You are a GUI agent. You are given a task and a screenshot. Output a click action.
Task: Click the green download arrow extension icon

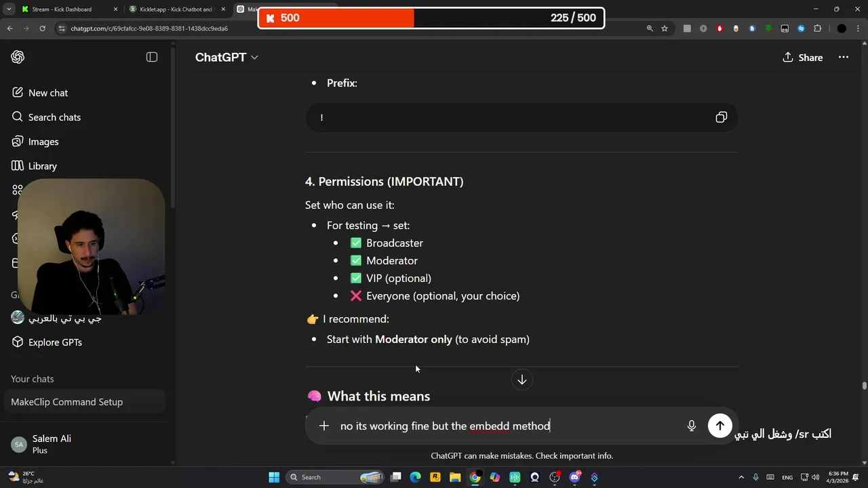tap(768, 28)
